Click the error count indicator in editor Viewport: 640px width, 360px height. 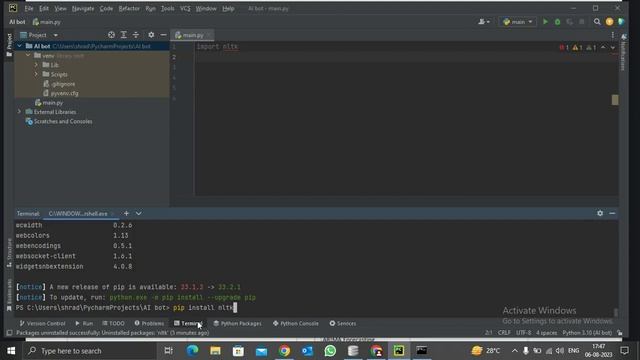coord(564,47)
